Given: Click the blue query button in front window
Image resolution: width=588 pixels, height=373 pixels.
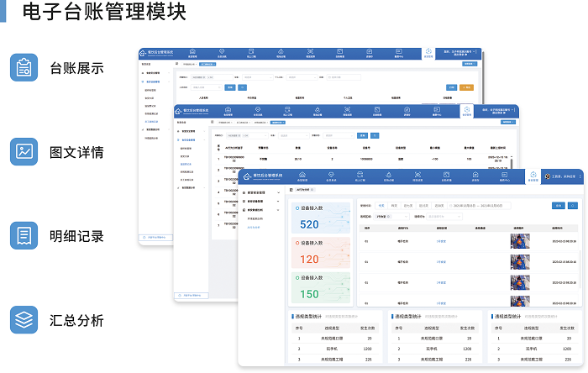Looking at the screenshot, I should click(558, 205).
